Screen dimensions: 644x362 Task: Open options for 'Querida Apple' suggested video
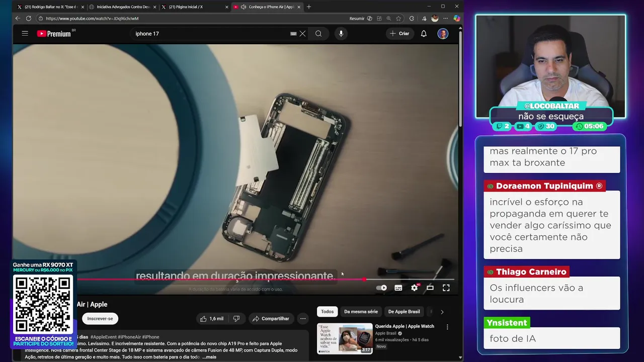click(x=447, y=327)
